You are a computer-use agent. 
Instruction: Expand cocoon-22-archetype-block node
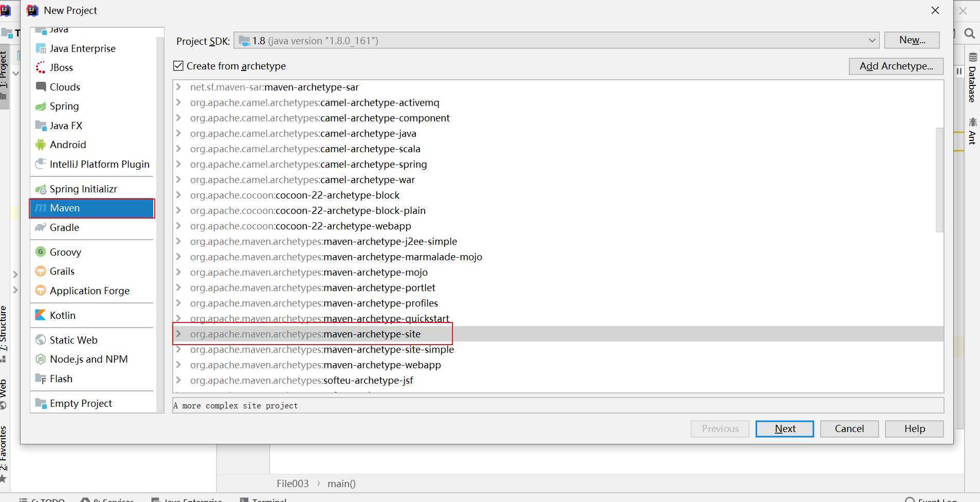coord(178,195)
